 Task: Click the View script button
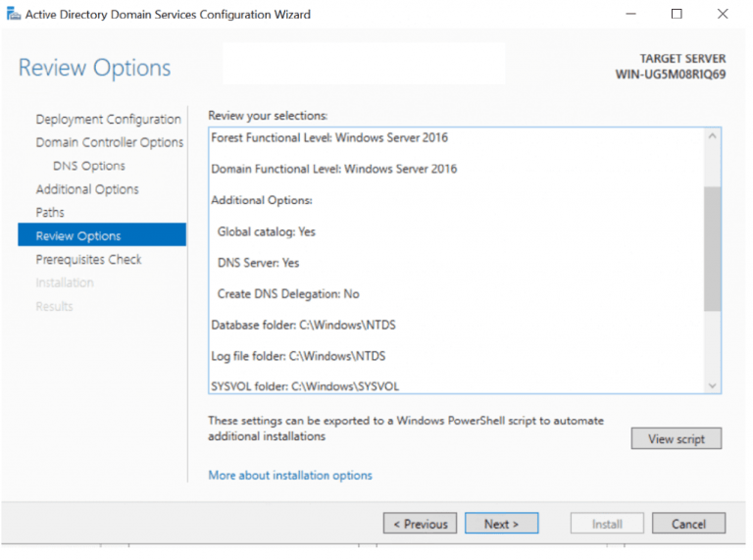click(677, 438)
